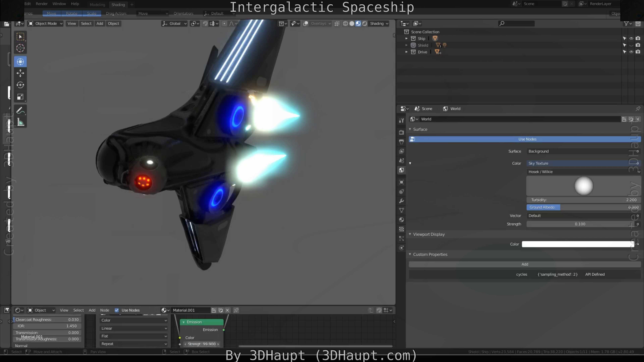The image size is (644, 362).
Task: Open the Modifiers wrench properties tab
Action: point(401,201)
